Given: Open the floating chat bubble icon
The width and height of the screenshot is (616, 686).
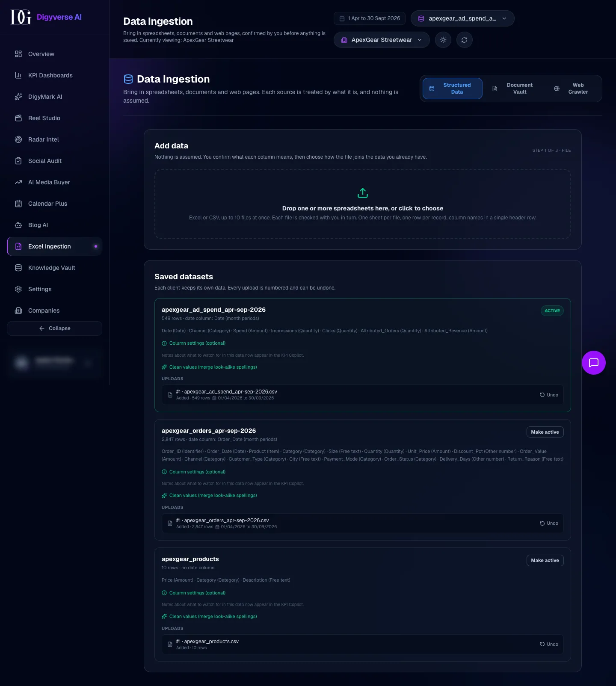Looking at the screenshot, I should 594,363.
